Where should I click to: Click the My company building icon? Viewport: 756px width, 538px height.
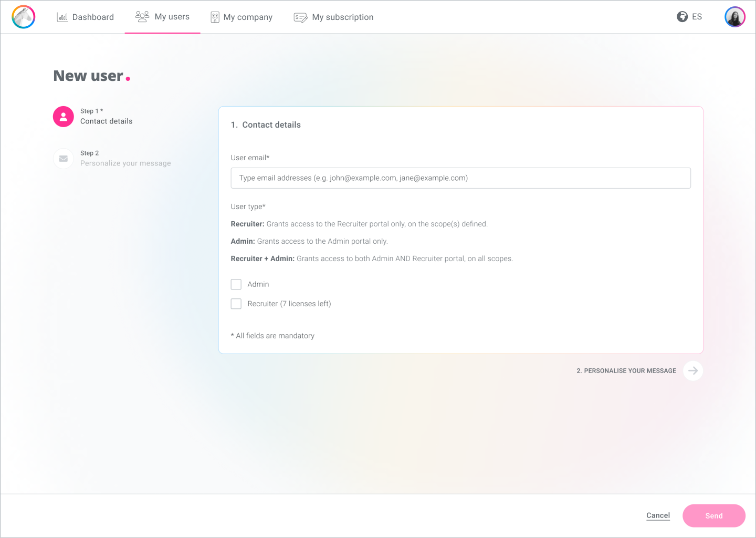point(215,17)
